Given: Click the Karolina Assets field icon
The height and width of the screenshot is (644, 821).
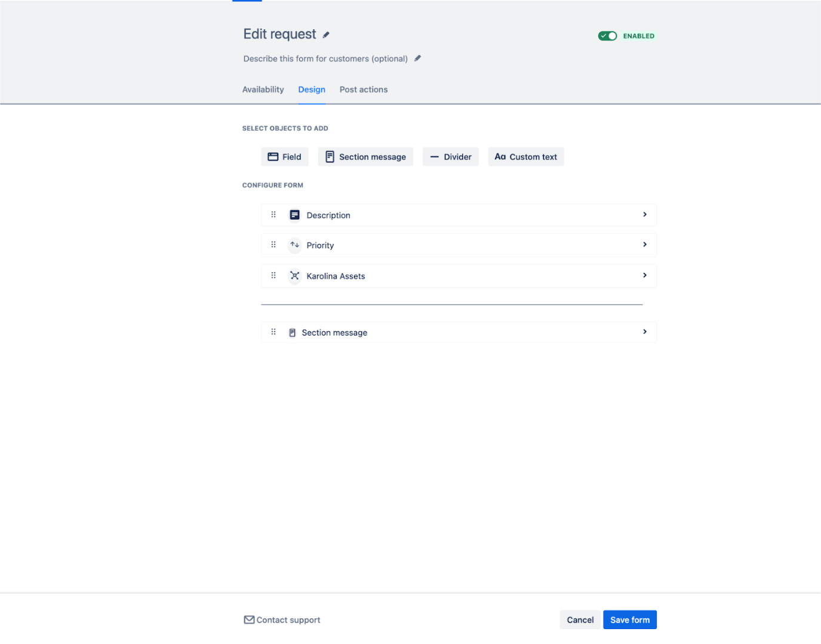Looking at the screenshot, I should coord(294,276).
